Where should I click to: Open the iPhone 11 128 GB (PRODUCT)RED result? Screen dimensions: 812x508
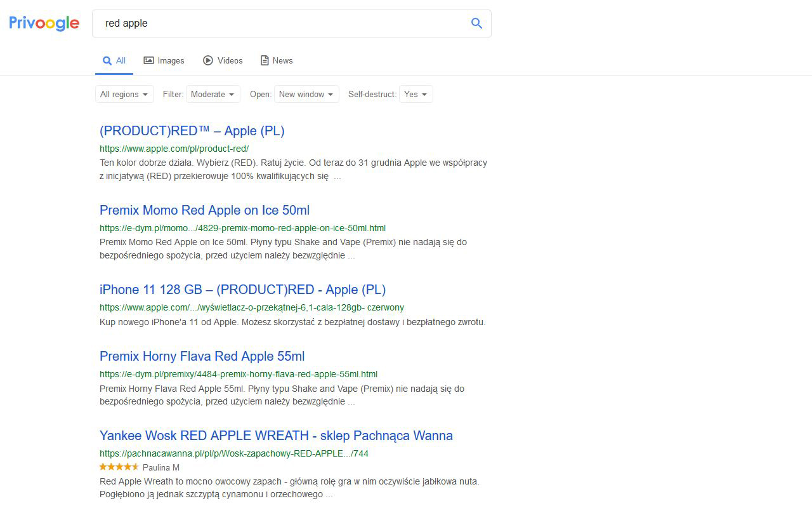pyautogui.click(x=242, y=290)
